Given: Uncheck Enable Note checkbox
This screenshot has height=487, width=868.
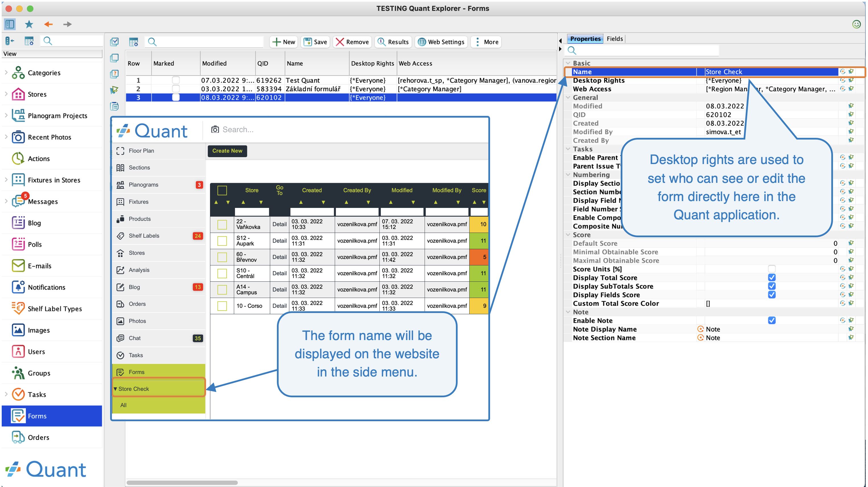Looking at the screenshot, I should point(772,320).
